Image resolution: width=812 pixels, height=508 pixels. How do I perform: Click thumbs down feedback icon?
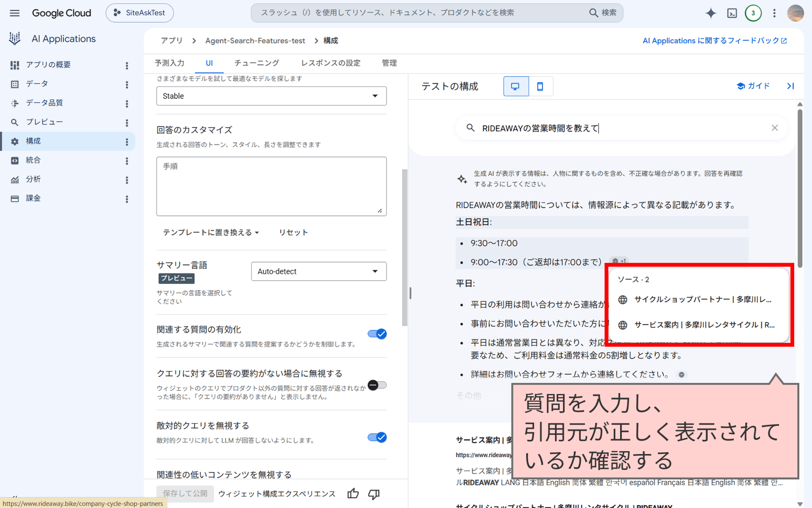click(x=373, y=494)
